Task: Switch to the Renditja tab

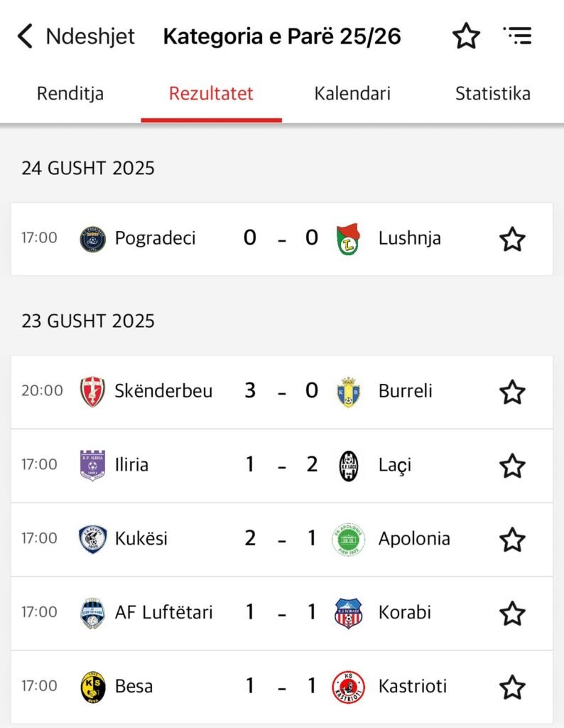Action: 70,93
